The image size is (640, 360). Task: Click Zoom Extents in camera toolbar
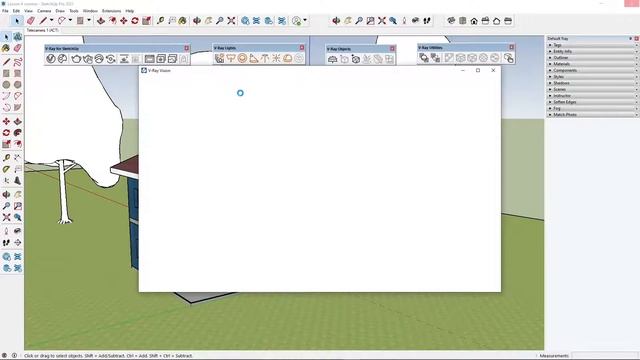point(382,20)
